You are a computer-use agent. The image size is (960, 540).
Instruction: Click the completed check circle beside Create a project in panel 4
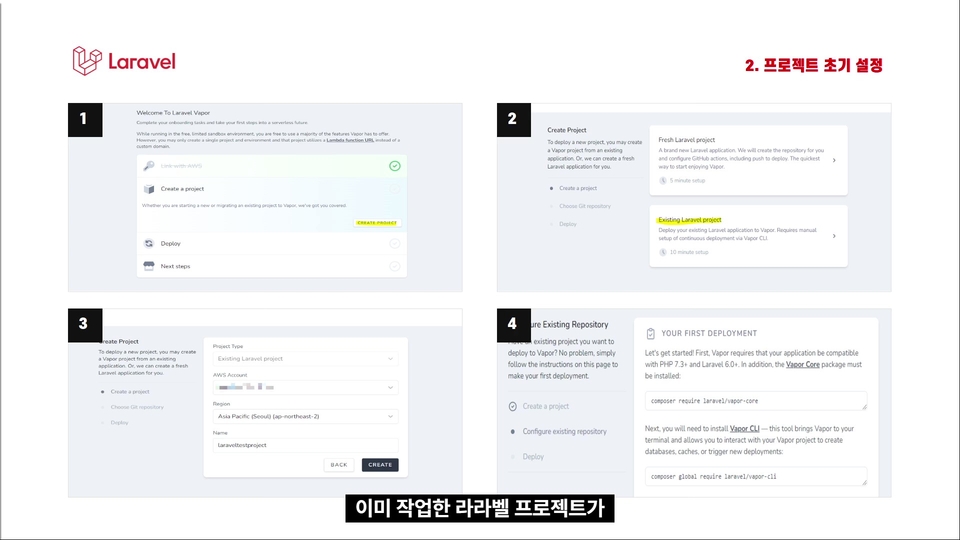point(513,407)
